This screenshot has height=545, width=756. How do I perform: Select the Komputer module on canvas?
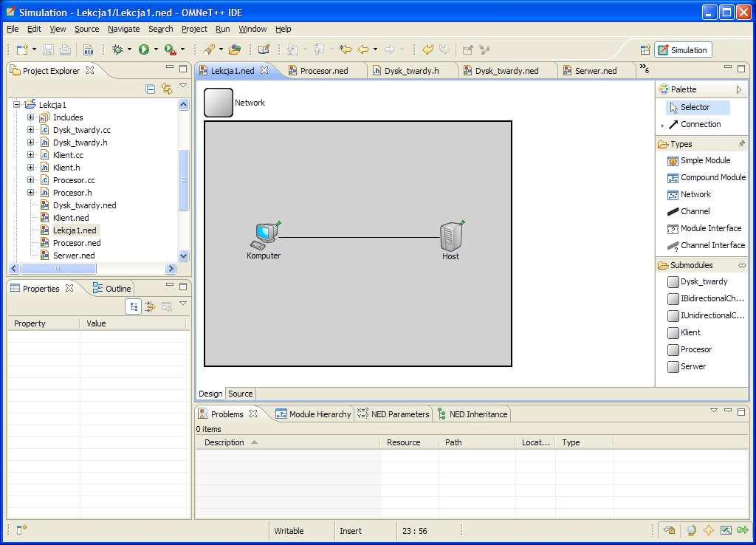[264, 240]
